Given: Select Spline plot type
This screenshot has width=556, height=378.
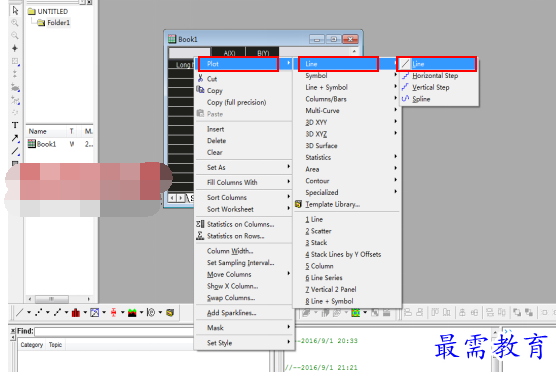Looking at the screenshot, I should pyautogui.click(x=440, y=99).
